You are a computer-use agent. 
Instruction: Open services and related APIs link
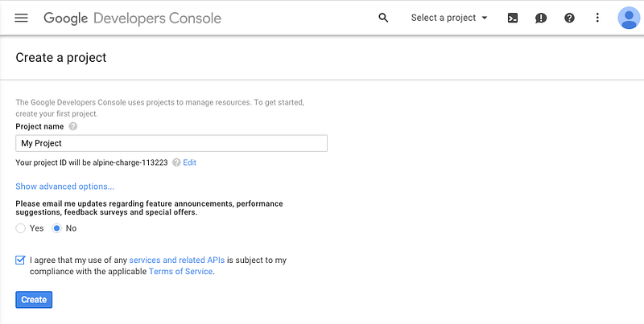coord(176,260)
